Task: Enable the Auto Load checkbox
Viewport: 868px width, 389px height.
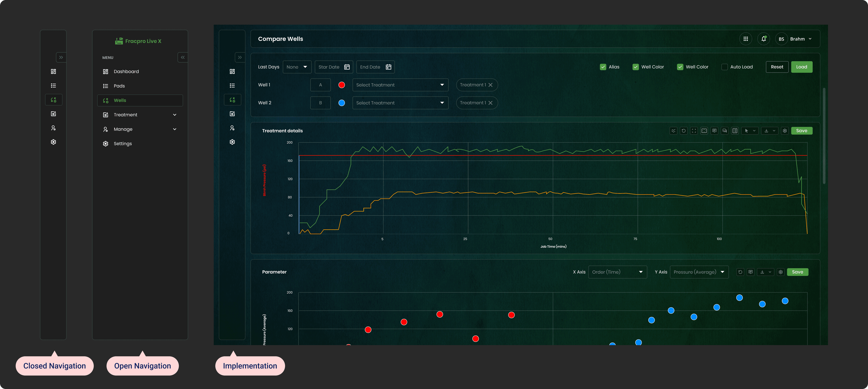Action: tap(725, 67)
